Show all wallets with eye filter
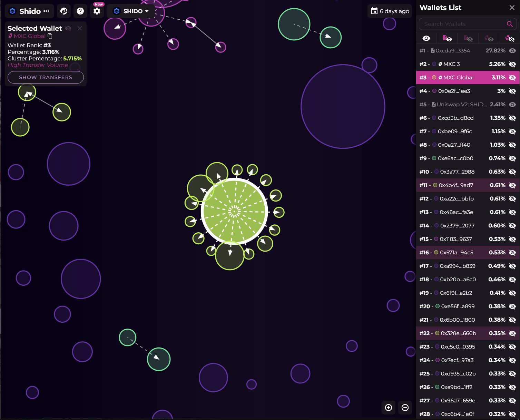This screenshot has width=520, height=420. 426,38
